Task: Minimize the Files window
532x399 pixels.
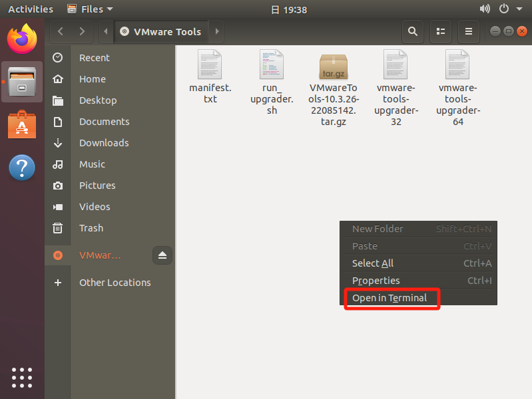Action: (495, 31)
